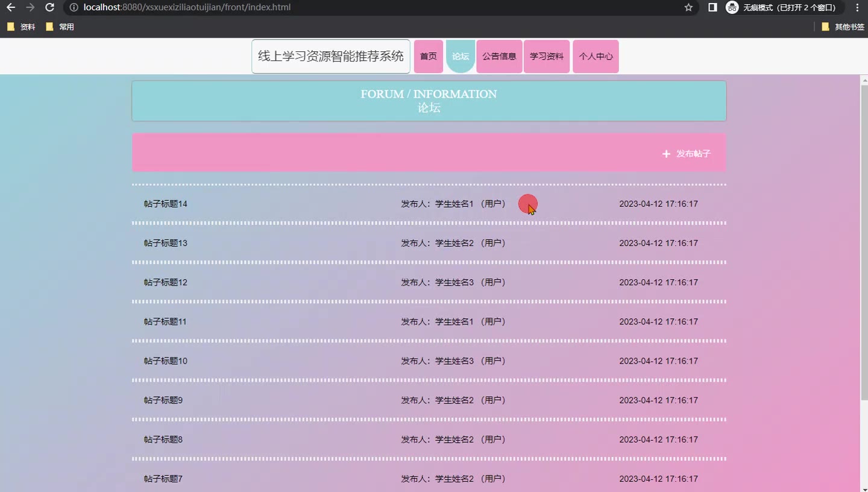The image size is (868, 492).
Task: Reload the page with the refresh icon
Action: (50, 8)
